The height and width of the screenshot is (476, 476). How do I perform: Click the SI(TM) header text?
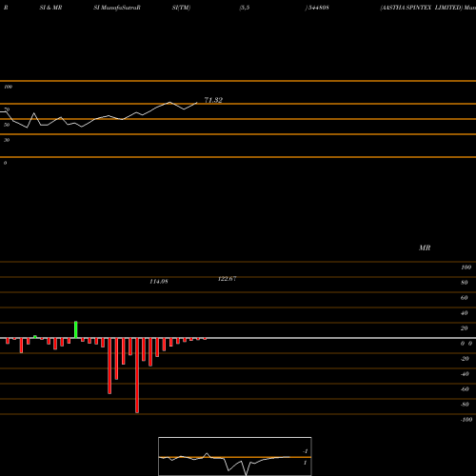pyautogui.click(x=181, y=8)
